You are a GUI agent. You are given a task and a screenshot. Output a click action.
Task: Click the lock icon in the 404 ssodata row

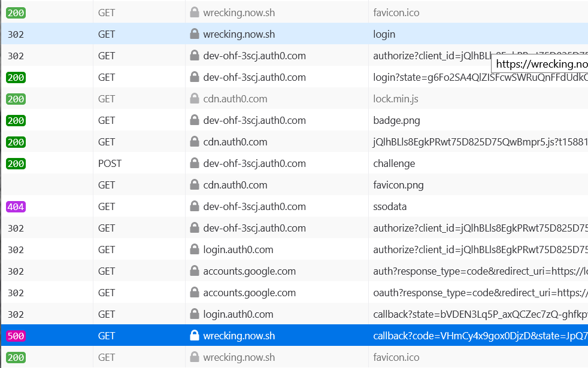click(x=194, y=206)
